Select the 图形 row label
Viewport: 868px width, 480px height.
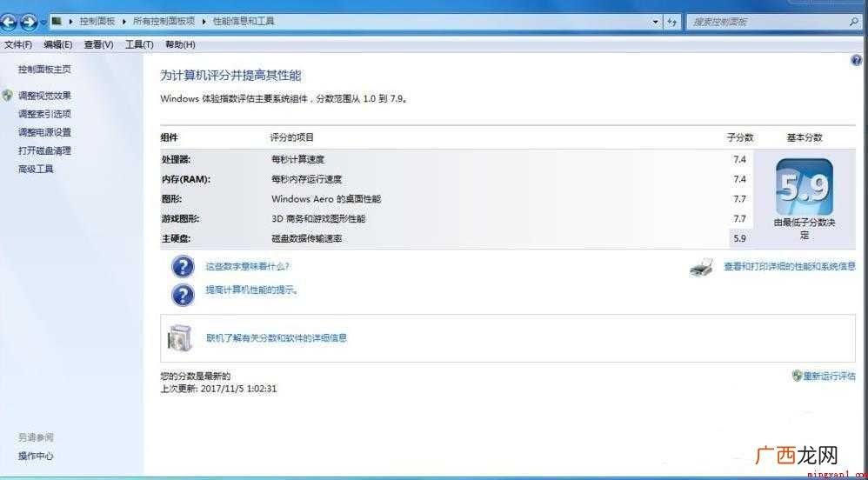coord(171,199)
